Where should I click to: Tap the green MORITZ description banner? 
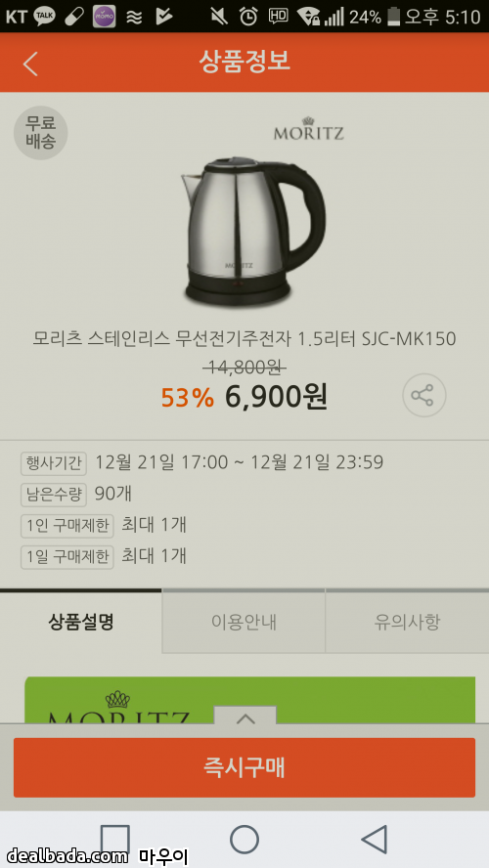[x=249, y=700]
